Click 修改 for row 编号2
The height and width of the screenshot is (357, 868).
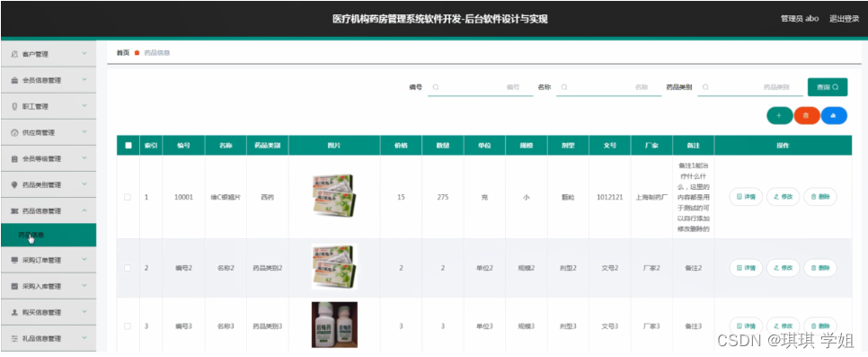point(783,268)
